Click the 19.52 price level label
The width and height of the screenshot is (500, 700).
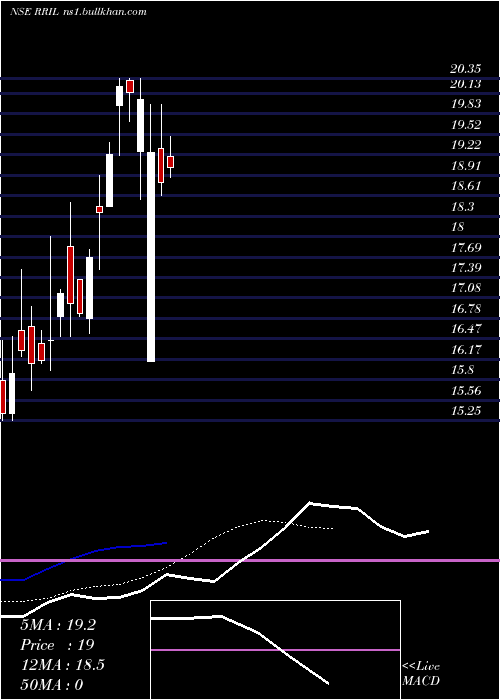tap(466, 125)
